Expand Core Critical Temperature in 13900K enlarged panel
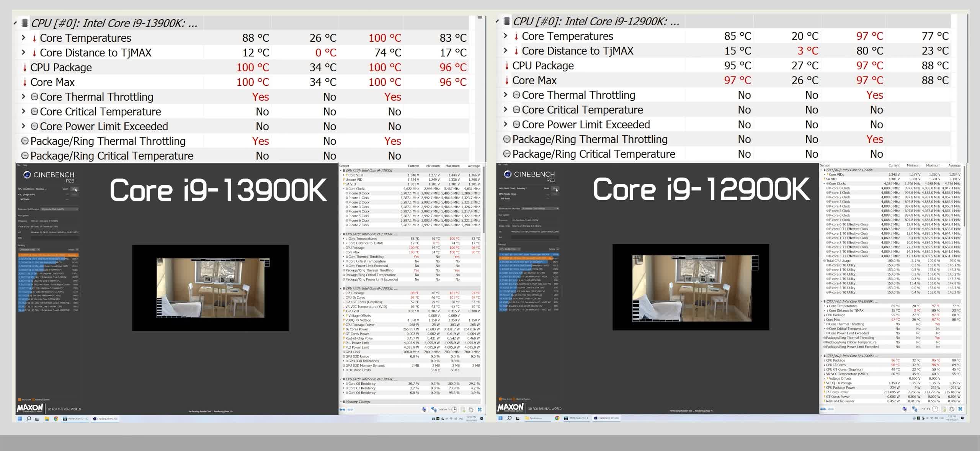Viewport: 980px width, 451px height. pyautogui.click(x=23, y=111)
